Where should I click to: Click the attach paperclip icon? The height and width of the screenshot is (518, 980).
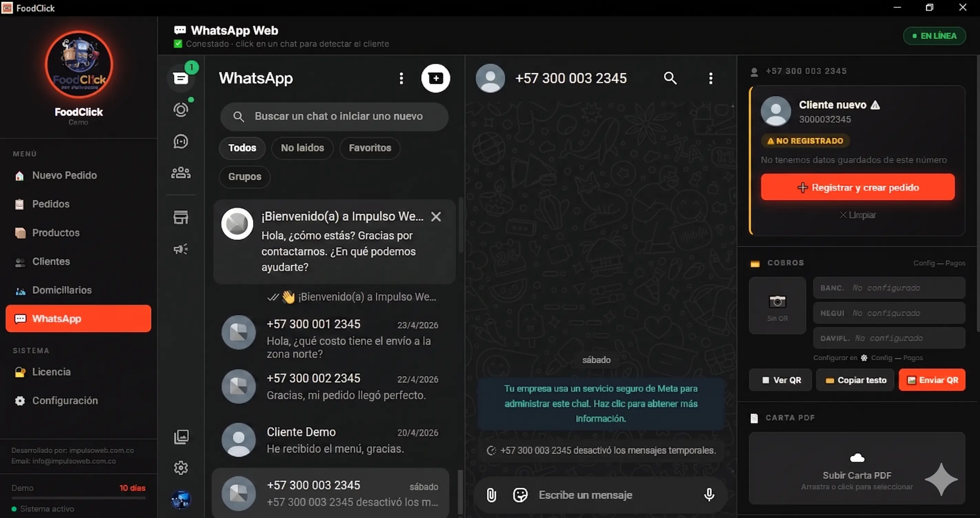[491, 495]
